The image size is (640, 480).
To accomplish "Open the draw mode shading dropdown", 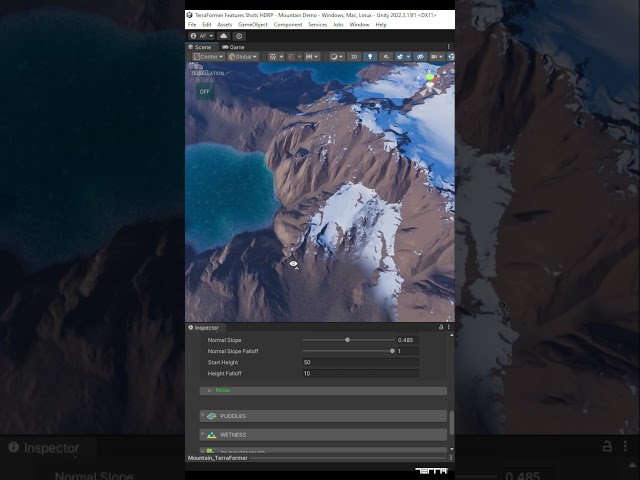I will click(337, 57).
